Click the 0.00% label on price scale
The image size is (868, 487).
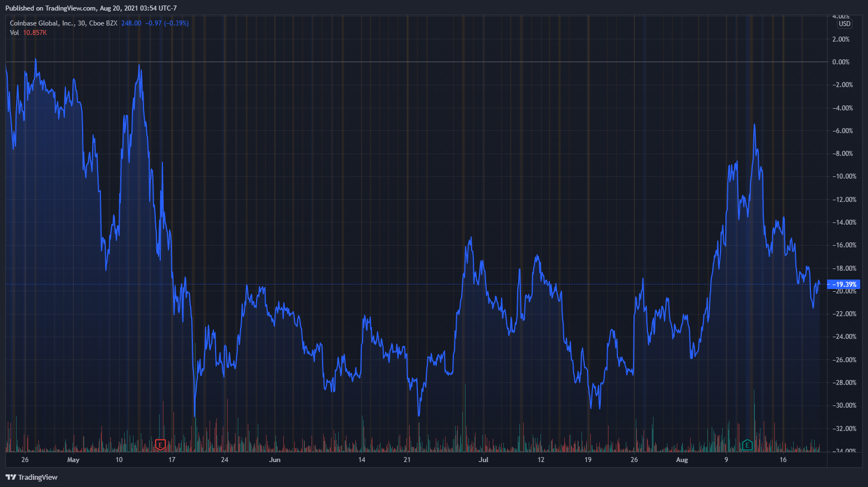click(840, 62)
